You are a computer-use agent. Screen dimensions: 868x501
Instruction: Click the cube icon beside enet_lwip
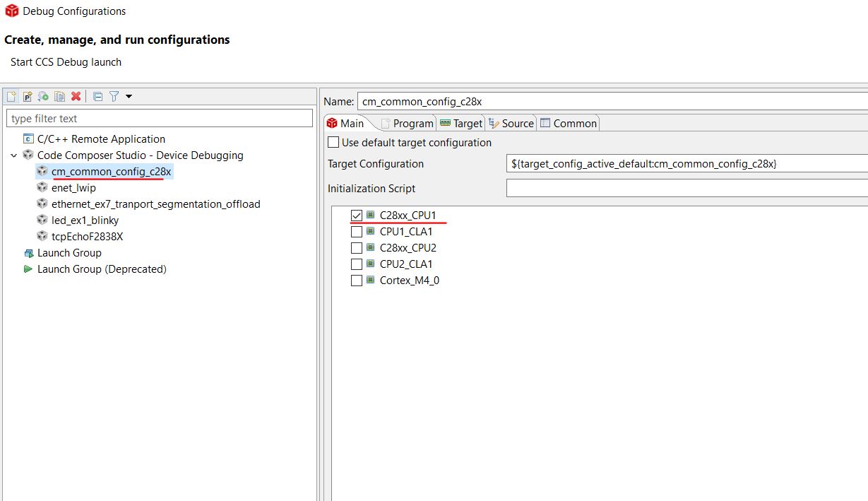[x=42, y=188]
